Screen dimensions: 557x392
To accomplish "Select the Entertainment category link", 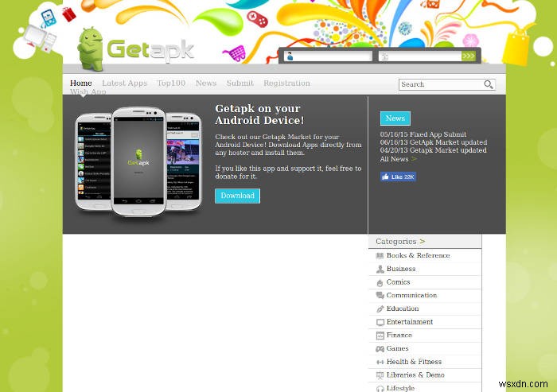I will [x=410, y=322].
